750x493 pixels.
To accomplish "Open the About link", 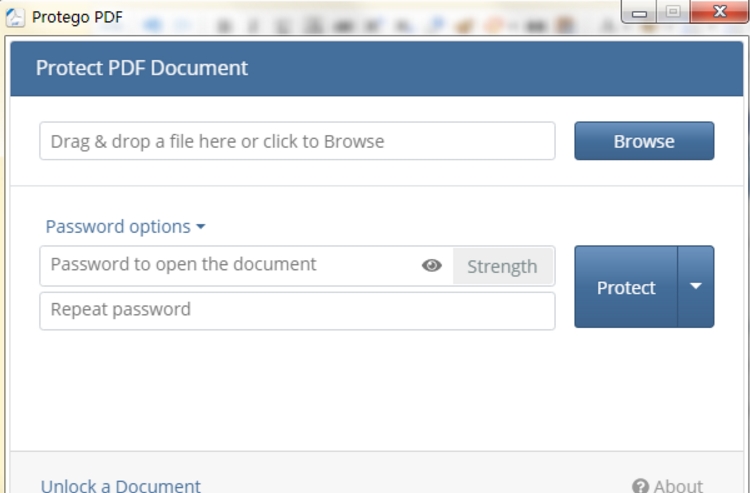I will (678, 486).
